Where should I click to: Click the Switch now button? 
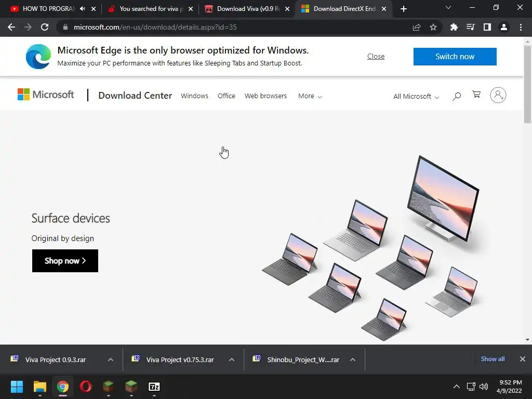455,56
